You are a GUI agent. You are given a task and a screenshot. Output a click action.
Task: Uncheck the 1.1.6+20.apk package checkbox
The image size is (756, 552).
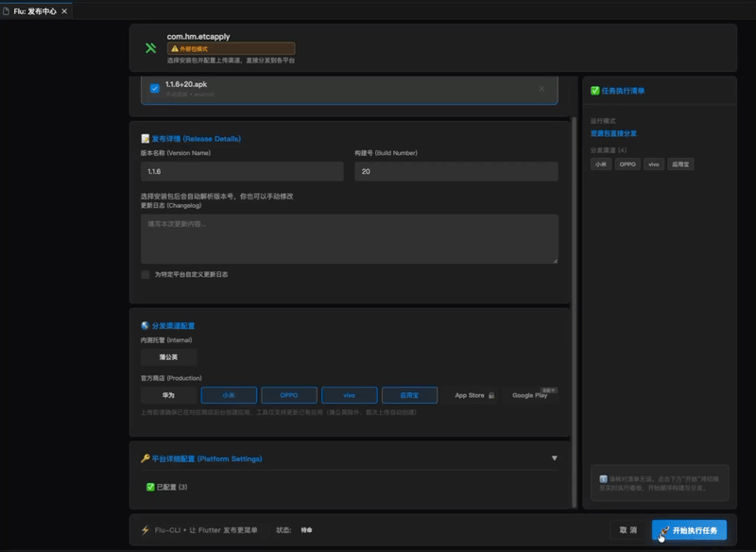155,88
